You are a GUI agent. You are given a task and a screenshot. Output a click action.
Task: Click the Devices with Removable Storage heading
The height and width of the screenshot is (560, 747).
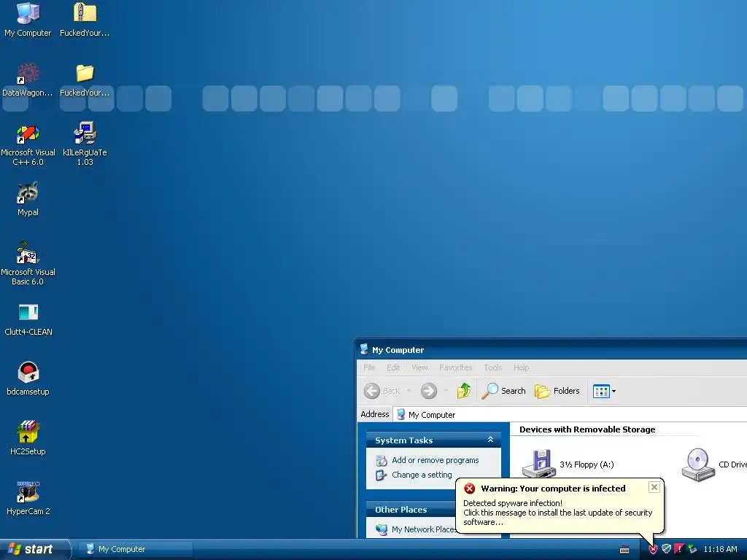coord(587,429)
